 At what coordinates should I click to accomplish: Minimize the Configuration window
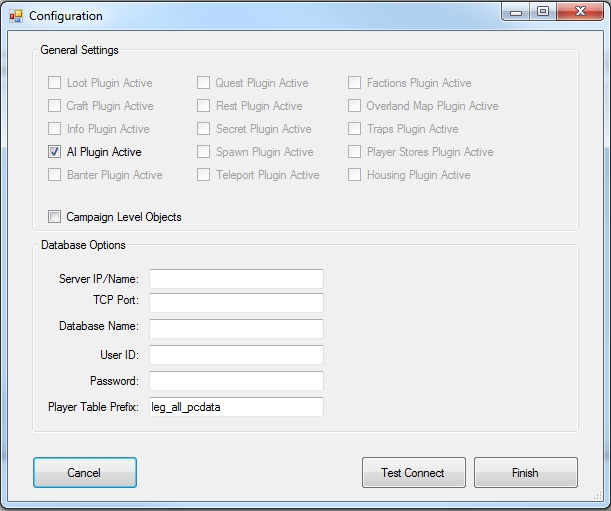[x=516, y=13]
